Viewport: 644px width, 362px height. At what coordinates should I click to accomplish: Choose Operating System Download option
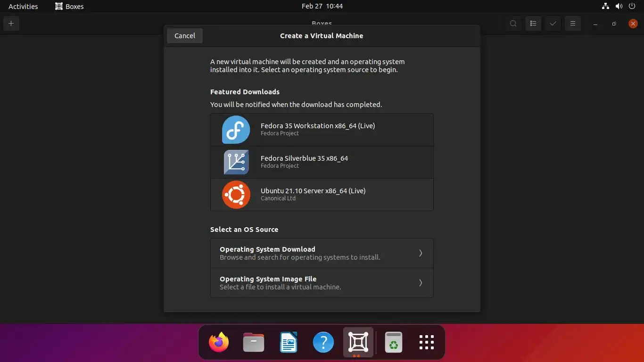point(322,253)
